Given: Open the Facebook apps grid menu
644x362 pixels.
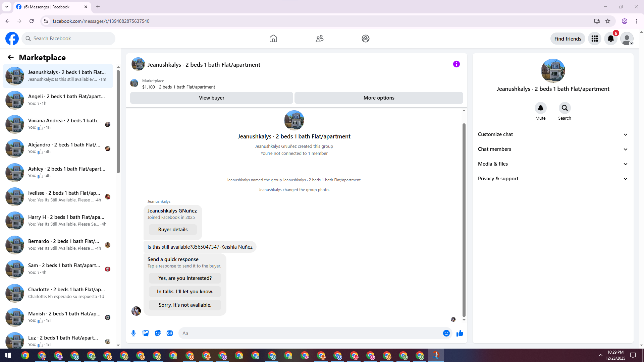Looking at the screenshot, I should click(594, 39).
